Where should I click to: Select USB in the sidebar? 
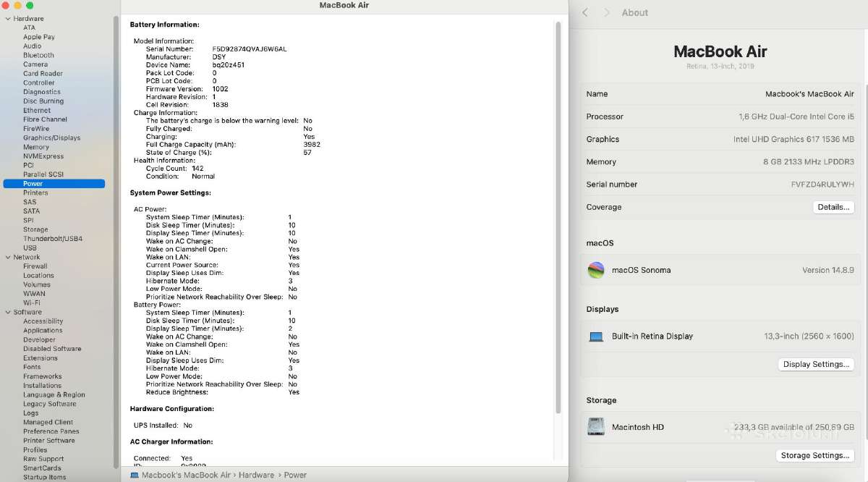tap(30, 248)
